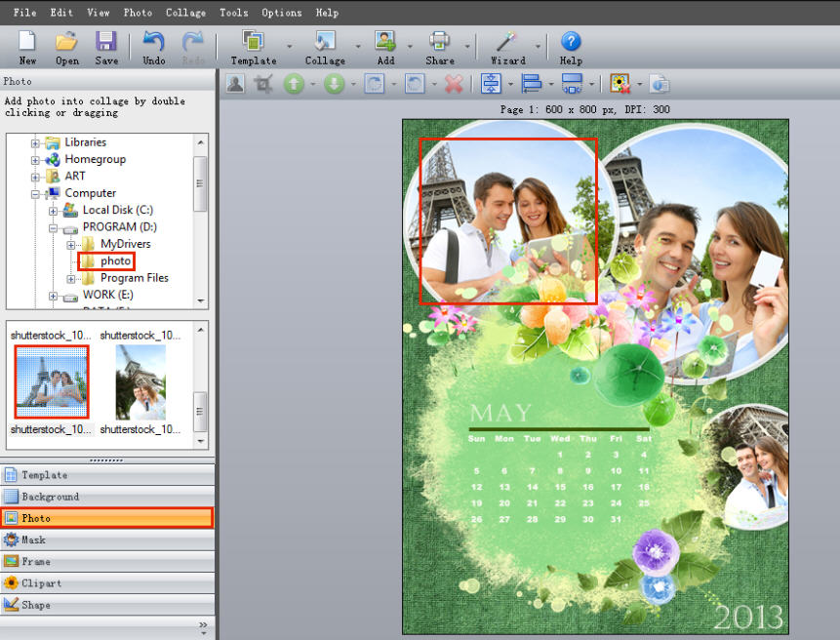This screenshot has width=840, height=640.
Task: Open the Help icon
Action: 571,42
